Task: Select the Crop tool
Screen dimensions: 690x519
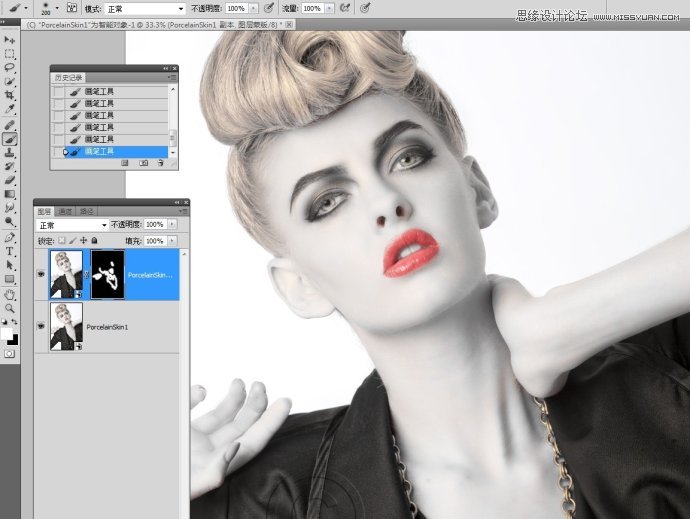Action: [x=10, y=95]
